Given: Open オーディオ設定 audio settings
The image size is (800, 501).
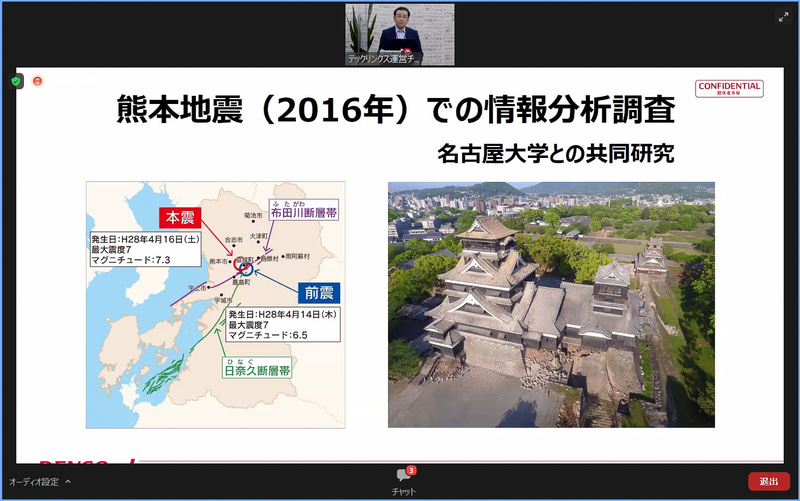Looking at the screenshot, I should pyautogui.click(x=34, y=482).
